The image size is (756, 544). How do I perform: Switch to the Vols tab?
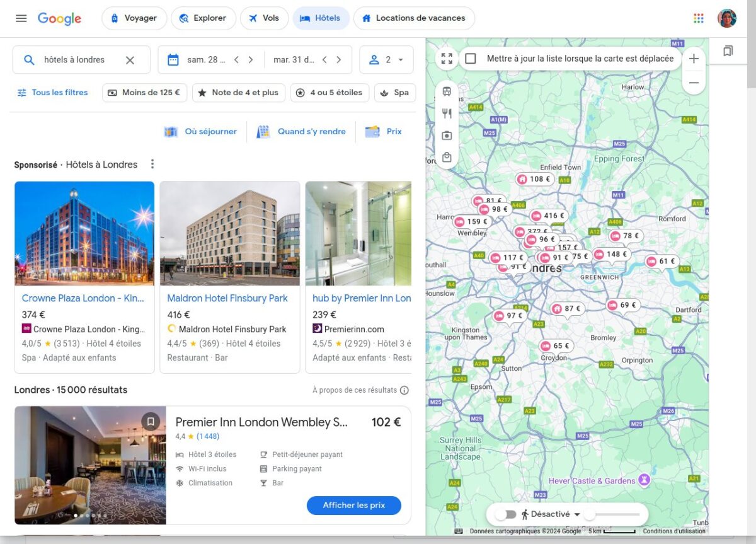tap(264, 18)
